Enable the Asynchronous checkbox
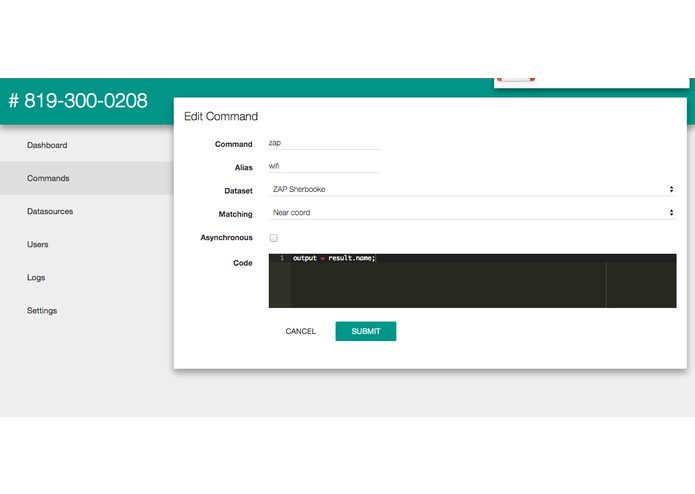Image resolution: width=695 pixels, height=494 pixels. pos(273,238)
